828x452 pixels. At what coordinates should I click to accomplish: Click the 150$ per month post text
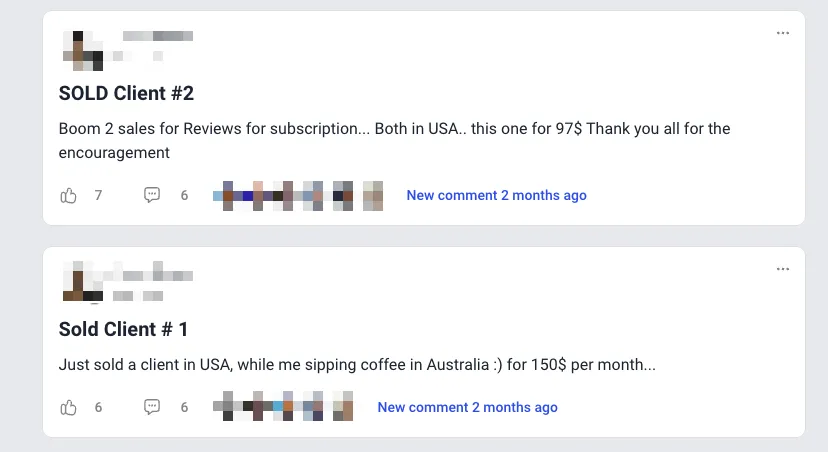357,365
